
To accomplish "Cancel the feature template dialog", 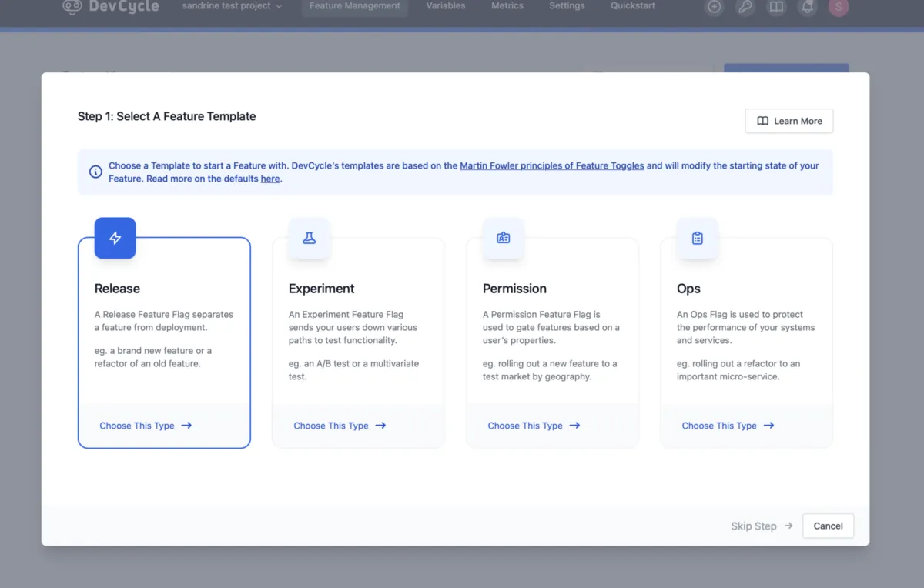I will pyautogui.click(x=828, y=526).
